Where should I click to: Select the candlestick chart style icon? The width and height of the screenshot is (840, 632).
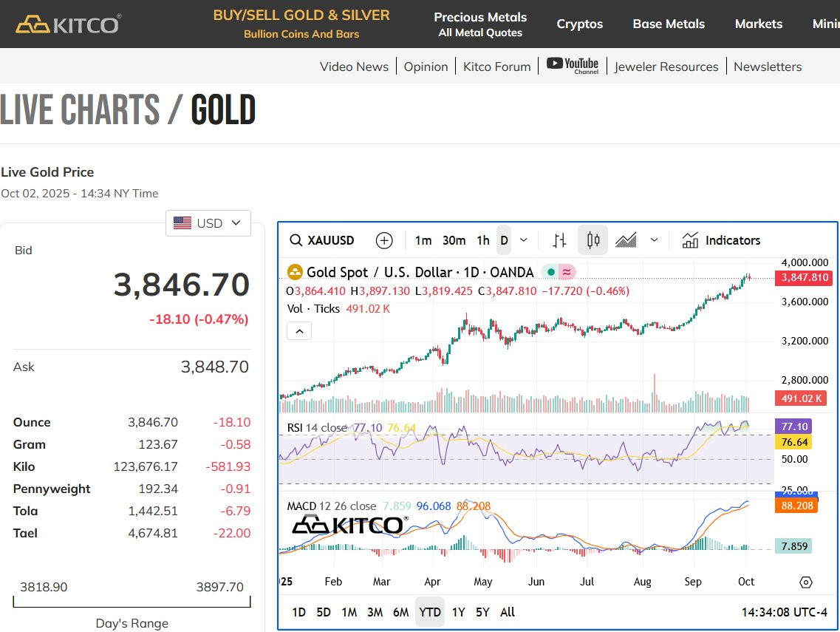(x=593, y=240)
